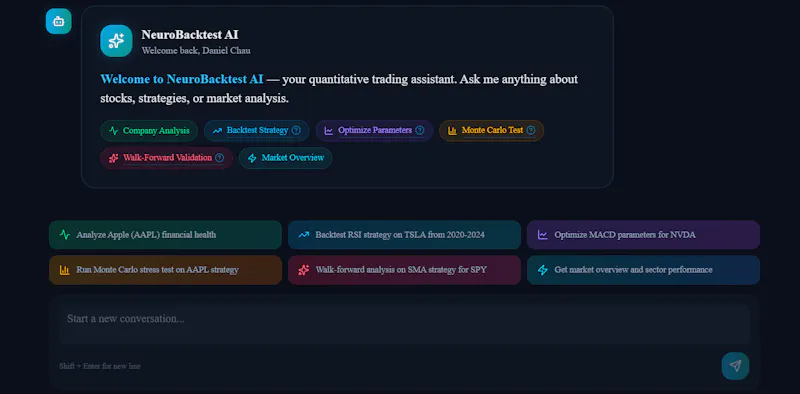This screenshot has height=394, width=800.
Task: Click the send message paper-plane button
Action: pos(735,366)
